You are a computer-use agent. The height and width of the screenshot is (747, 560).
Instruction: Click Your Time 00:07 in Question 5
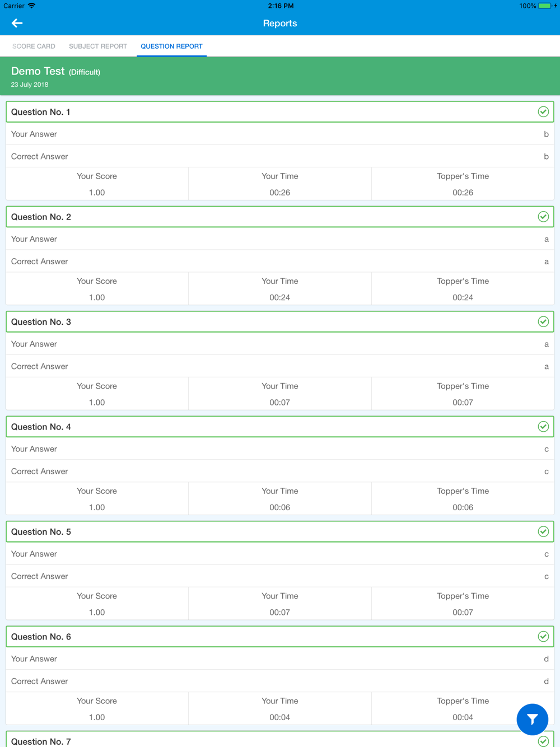pos(280,604)
